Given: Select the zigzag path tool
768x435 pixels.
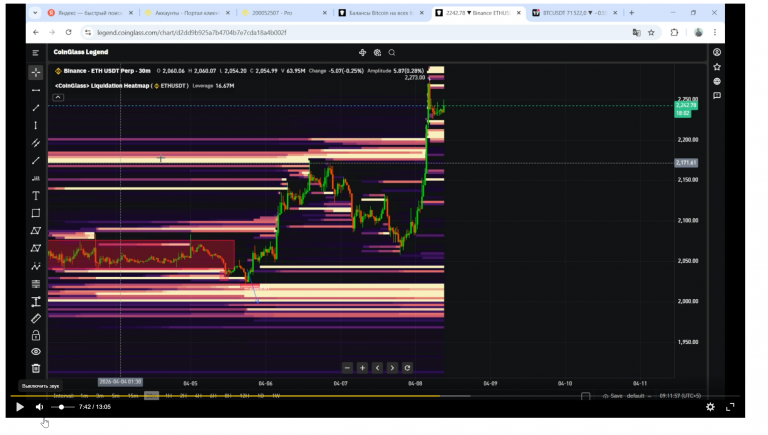Looking at the screenshot, I should tap(36, 266).
